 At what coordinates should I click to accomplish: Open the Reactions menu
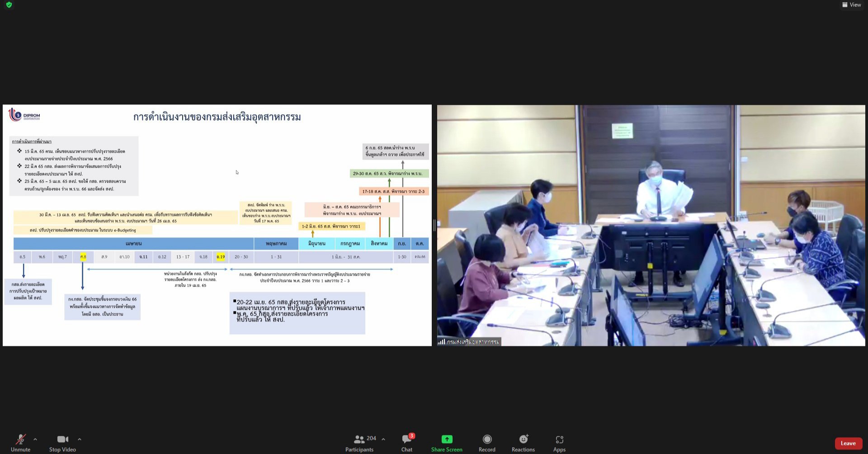523,443
